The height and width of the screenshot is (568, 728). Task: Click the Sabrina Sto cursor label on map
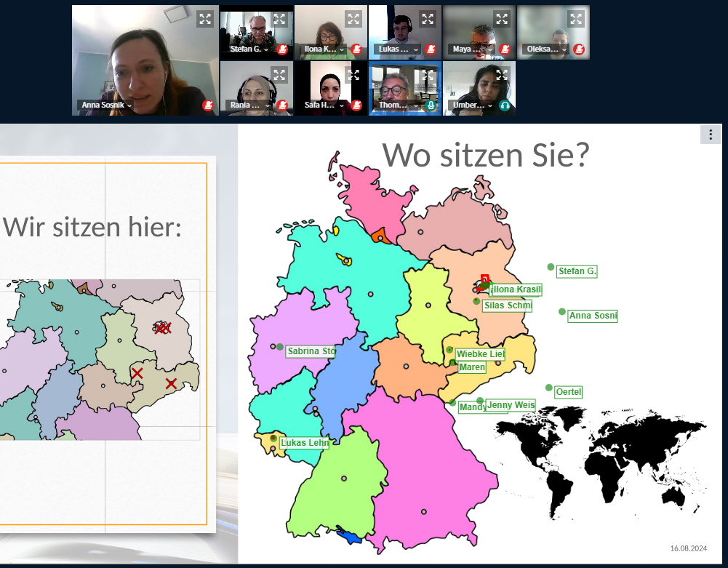pyautogui.click(x=311, y=351)
